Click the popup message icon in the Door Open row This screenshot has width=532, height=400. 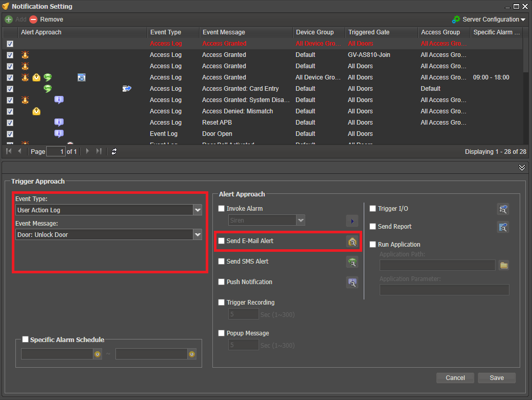click(x=59, y=133)
